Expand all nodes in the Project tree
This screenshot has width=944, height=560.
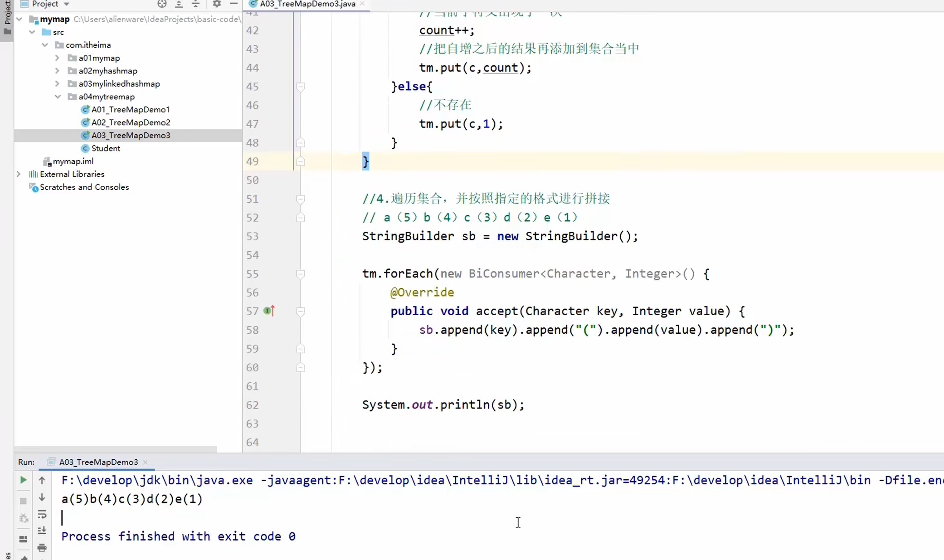tap(178, 4)
